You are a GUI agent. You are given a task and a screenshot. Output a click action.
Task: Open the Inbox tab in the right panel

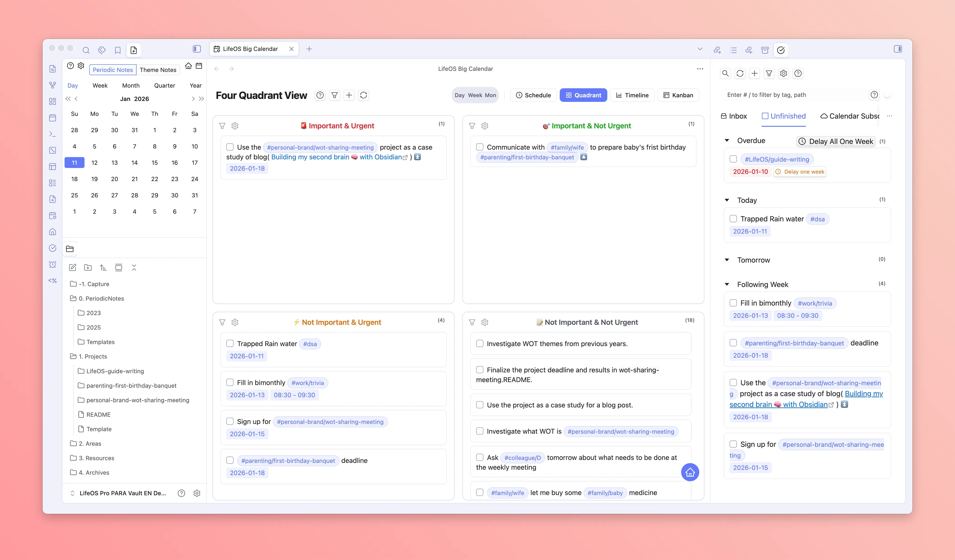[x=734, y=116]
